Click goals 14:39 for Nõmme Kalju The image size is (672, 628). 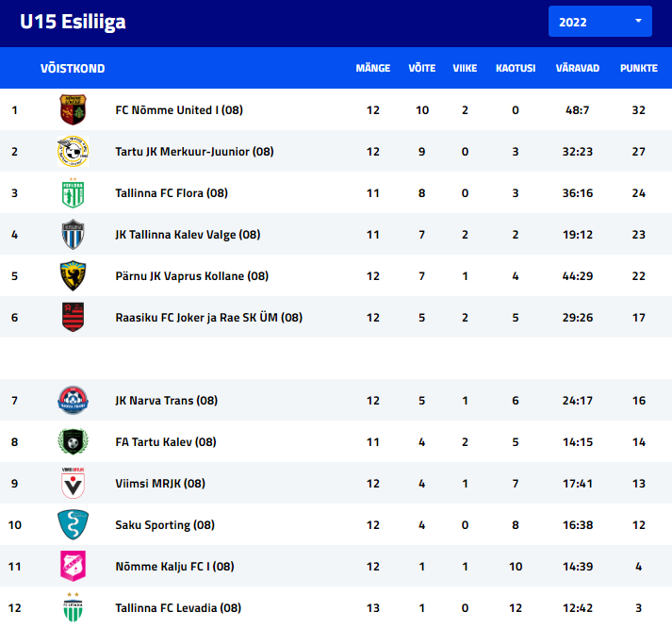[x=578, y=567]
